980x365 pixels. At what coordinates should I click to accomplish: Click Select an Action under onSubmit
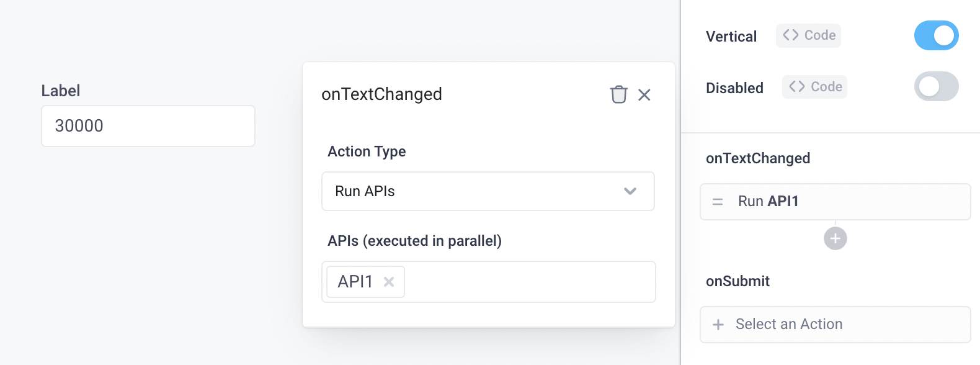click(789, 324)
